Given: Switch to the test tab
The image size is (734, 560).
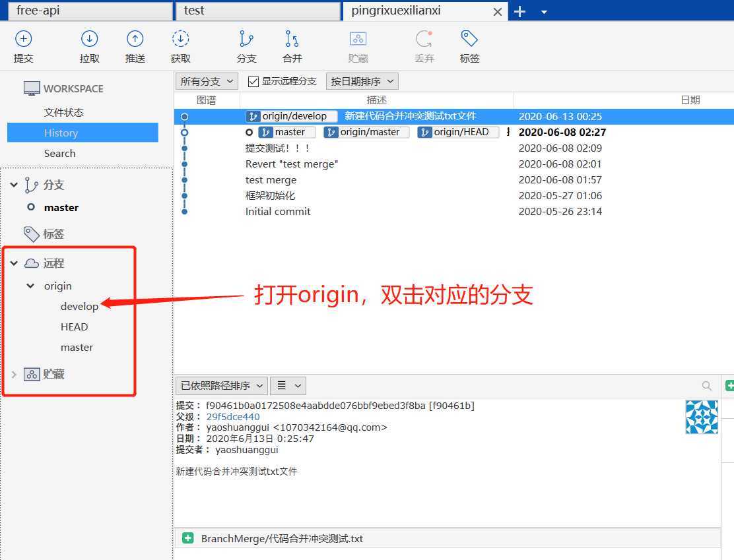Looking at the screenshot, I should 258,11.
